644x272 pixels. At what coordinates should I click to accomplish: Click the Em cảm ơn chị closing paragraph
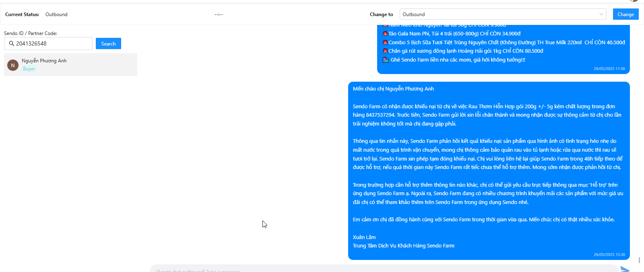484,220
